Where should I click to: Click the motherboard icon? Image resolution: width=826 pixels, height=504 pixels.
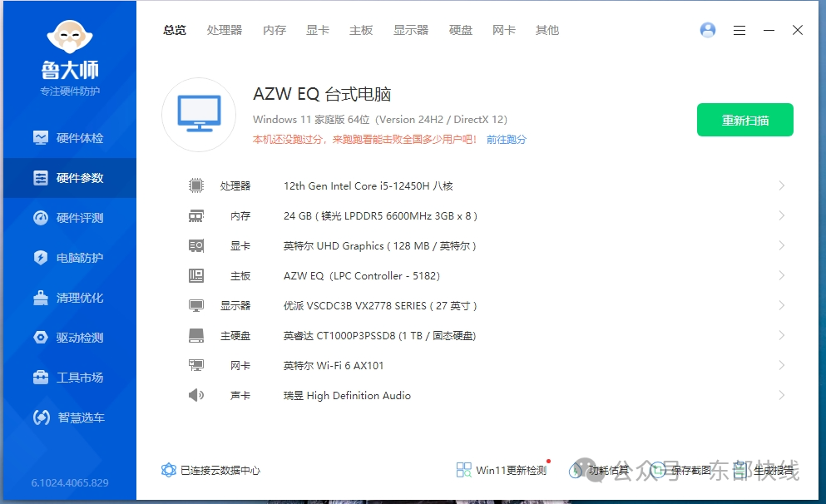coord(196,275)
